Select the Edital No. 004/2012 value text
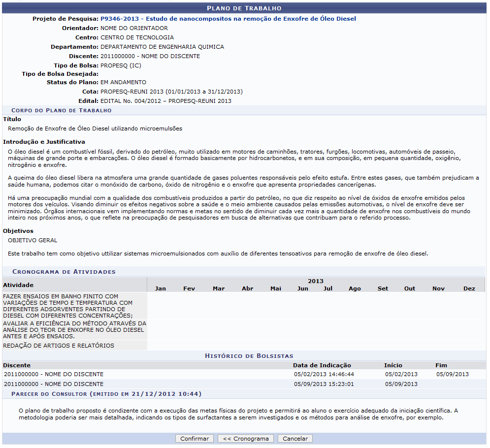Screen dimensions: 490x448 [x=165, y=101]
